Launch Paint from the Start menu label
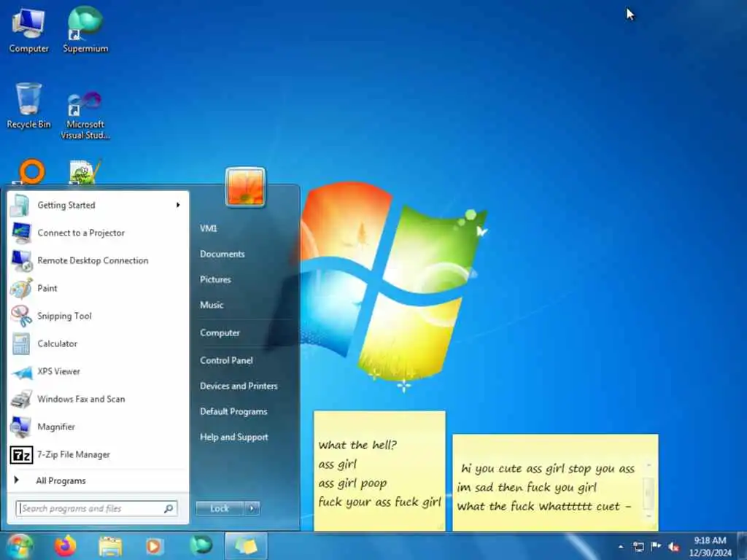This screenshot has width=747, height=560. pos(47,289)
